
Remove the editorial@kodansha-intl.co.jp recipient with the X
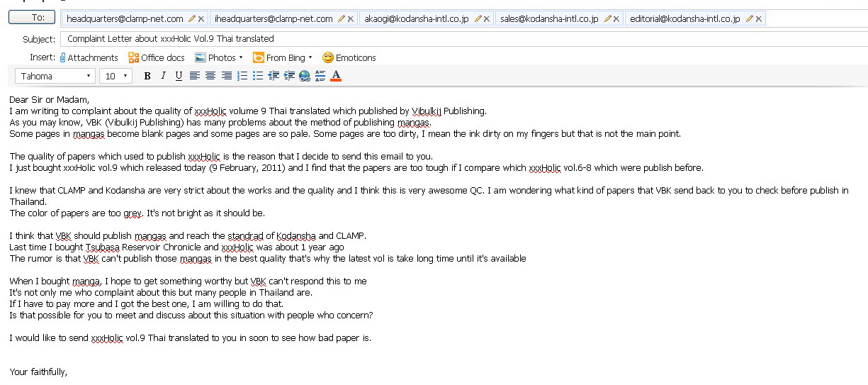tap(759, 19)
